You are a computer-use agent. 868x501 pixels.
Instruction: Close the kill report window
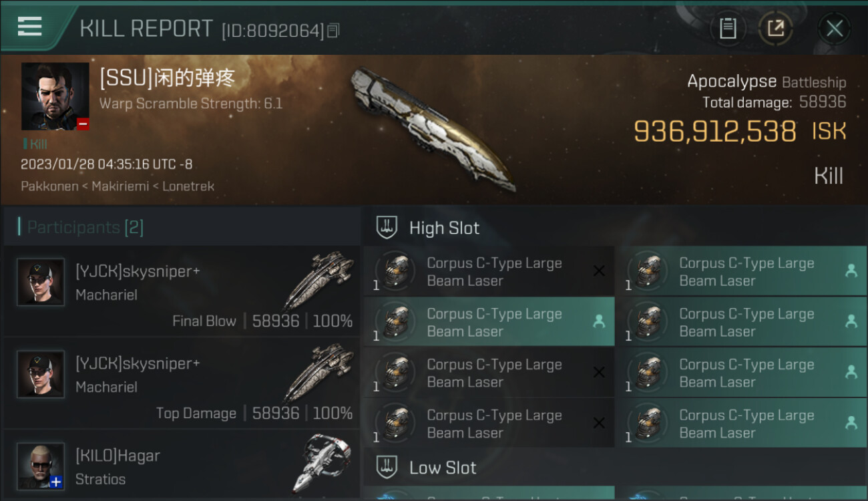point(834,28)
